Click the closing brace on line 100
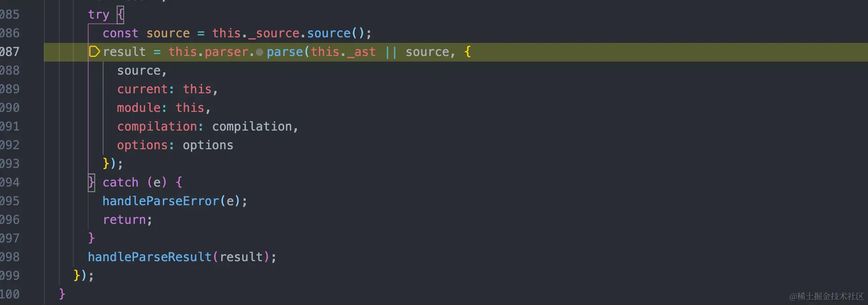Image resolution: width=868 pixels, height=305 pixels. (x=62, y=294)
